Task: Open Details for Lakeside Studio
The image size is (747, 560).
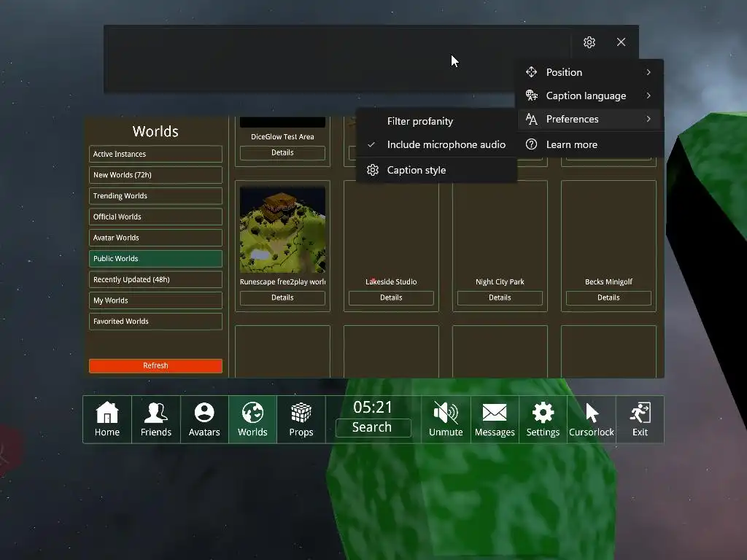Action: [x=391, y=297]
